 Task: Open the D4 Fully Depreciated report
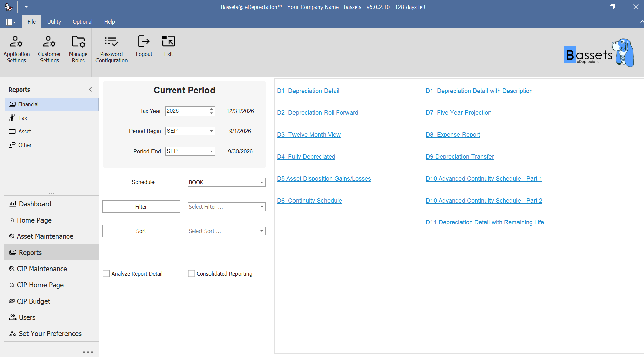(x=306, y=157)
